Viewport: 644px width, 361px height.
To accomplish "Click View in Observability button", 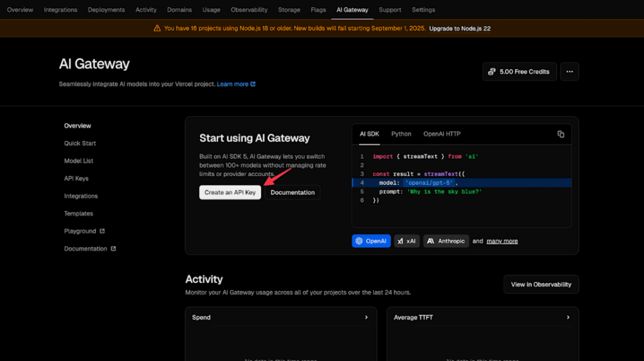I will coord(541,284).
